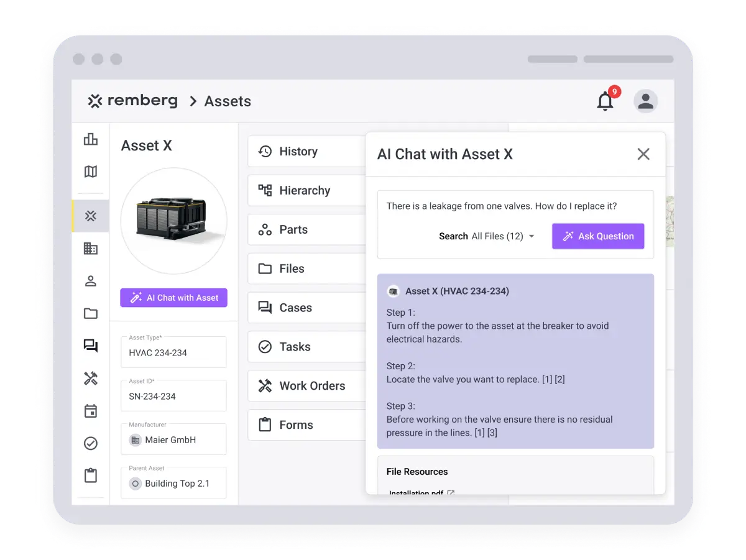Open notifications bell with 9 badge
746x560 pixels.
tap(607, 99)
